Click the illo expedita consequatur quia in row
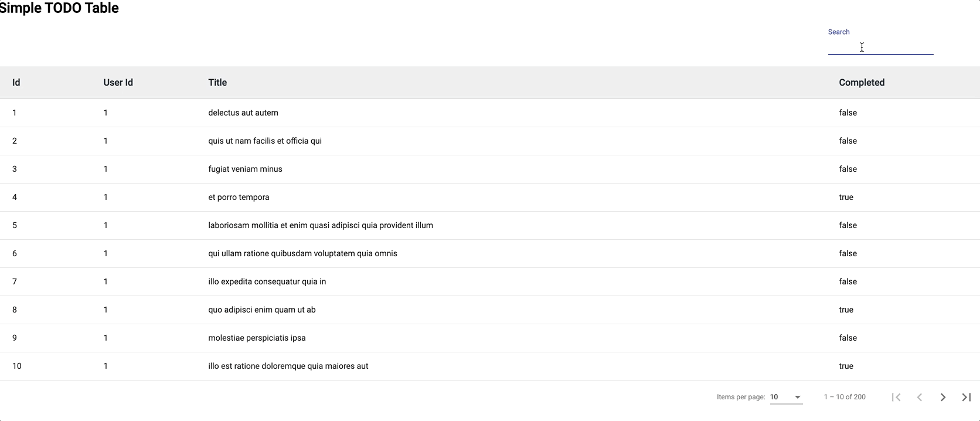The width and height of the screenshot is (980, 421). click(267, 281)
